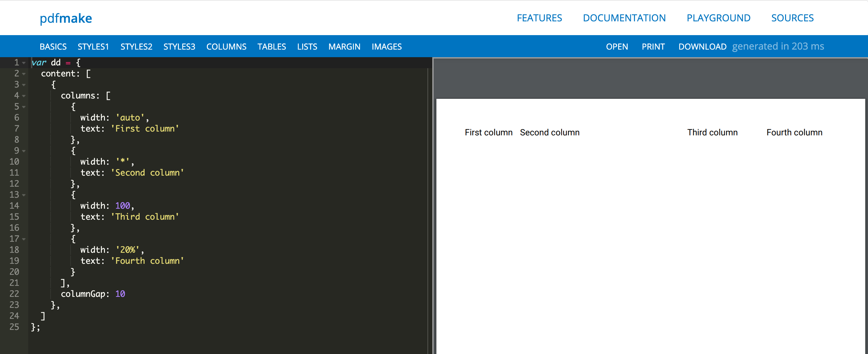Open the DOCUMENTATION page
Image resolution: width=868 pixels, height=354 pixels.
(x=624, y=18)
